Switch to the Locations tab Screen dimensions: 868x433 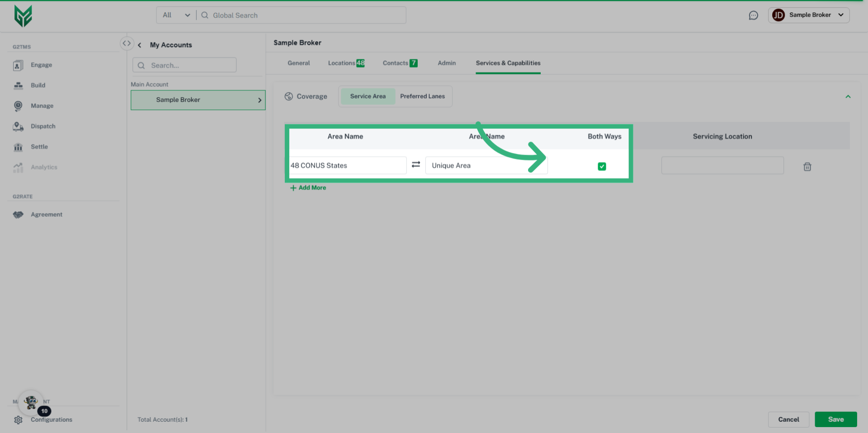(346, 63)
